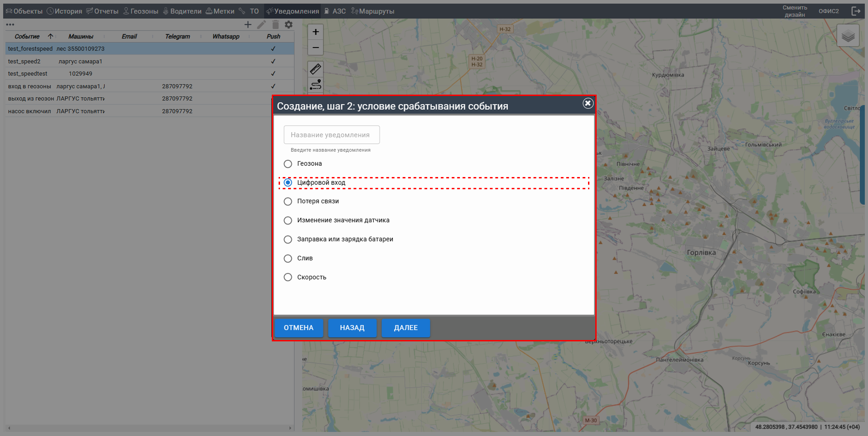Click the pencil edit notification icon
The height and width of the screenshot is (436, 868).
point(261,24)
